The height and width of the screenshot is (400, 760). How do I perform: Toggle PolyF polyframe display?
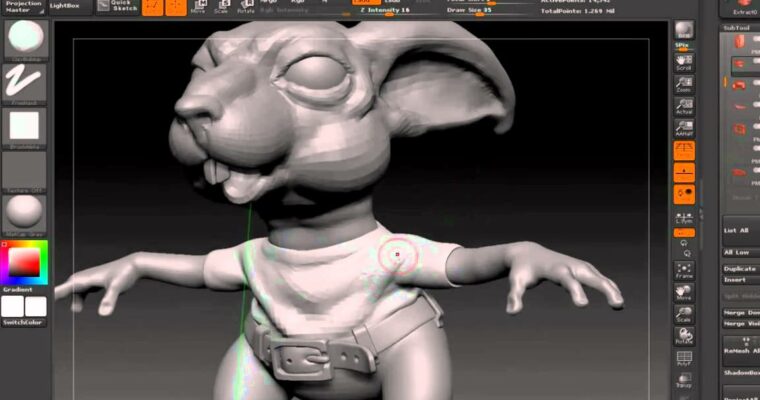684,358
